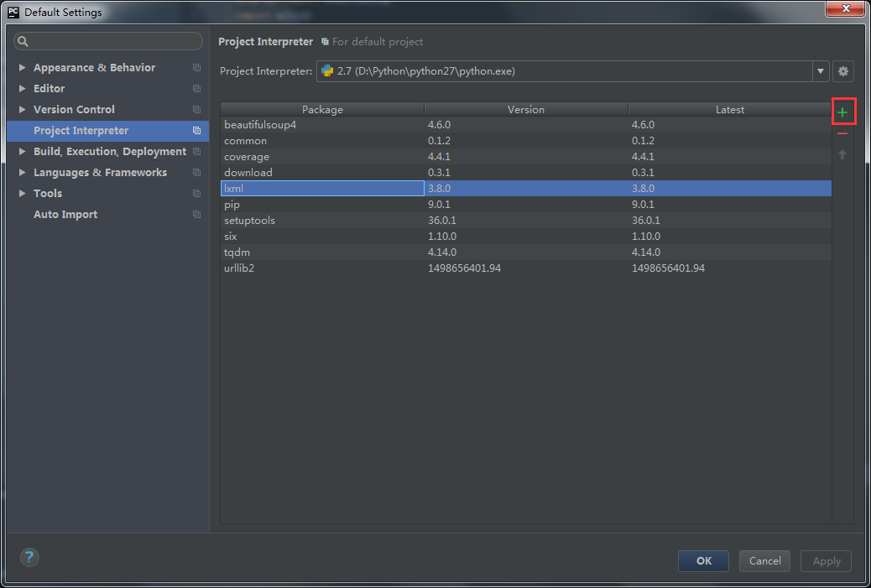This screenshot has width=871, height=588.
Task: Expand the Build, Execution, Deployment section
Action: pos(22,152)
